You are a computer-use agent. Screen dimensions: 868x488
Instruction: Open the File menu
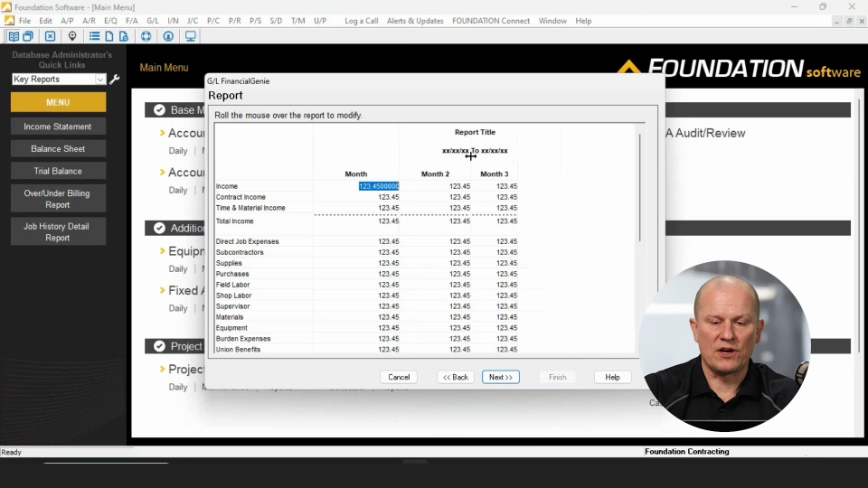[25, 21]
